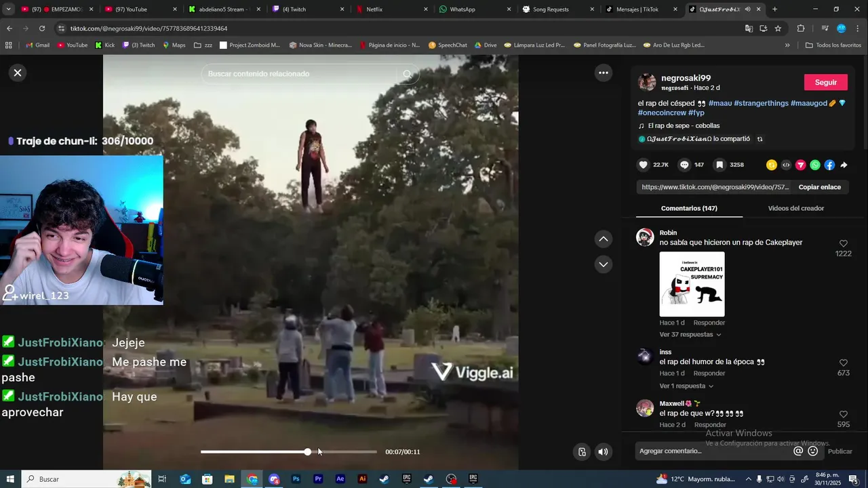Get the embed code icon

[x=786, y=165]
